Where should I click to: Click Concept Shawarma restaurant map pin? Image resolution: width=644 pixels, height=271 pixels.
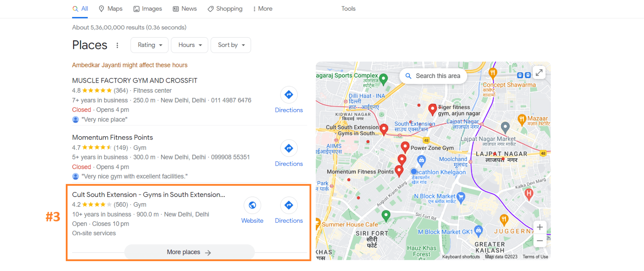pyautogui.click(x=493, y=73)
